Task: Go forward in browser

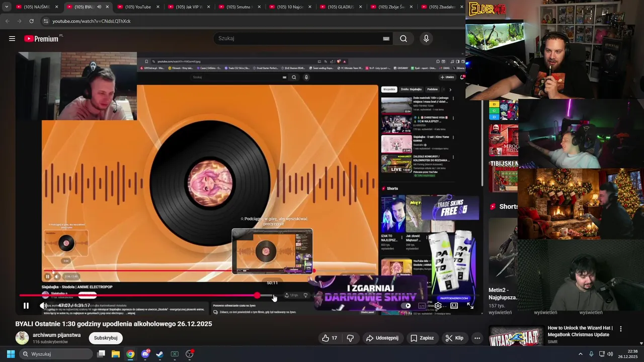Action: 19,21
